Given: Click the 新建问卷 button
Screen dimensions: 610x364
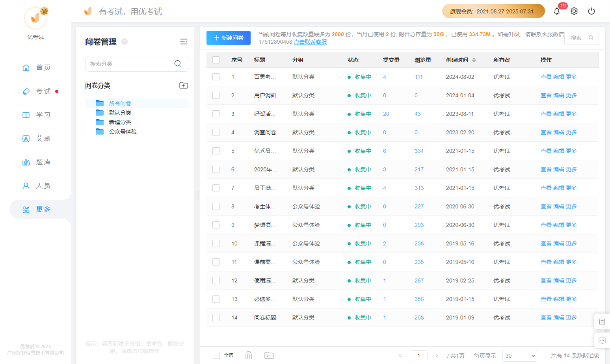Looking at the screenshot, I should (229, 38).
